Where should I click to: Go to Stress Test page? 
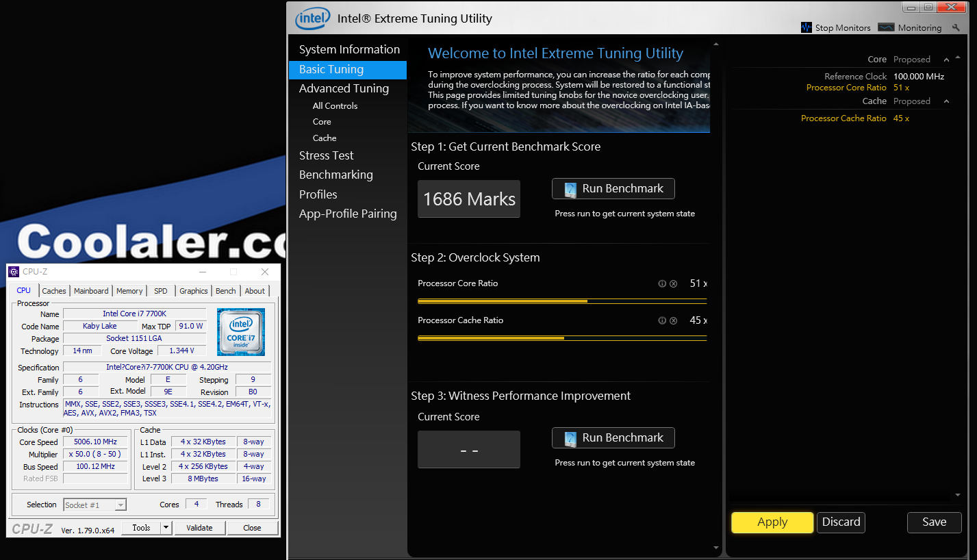coord(326,155)
